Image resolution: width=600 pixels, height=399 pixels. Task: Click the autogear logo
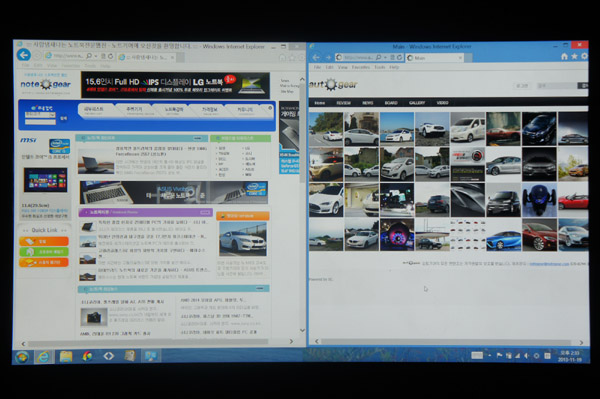(x=333, y=85)
